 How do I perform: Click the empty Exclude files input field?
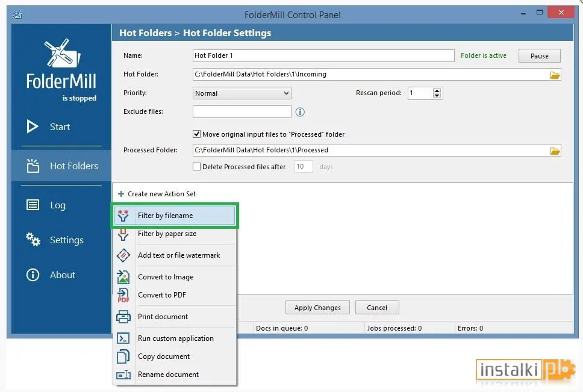tap(242, 111)
